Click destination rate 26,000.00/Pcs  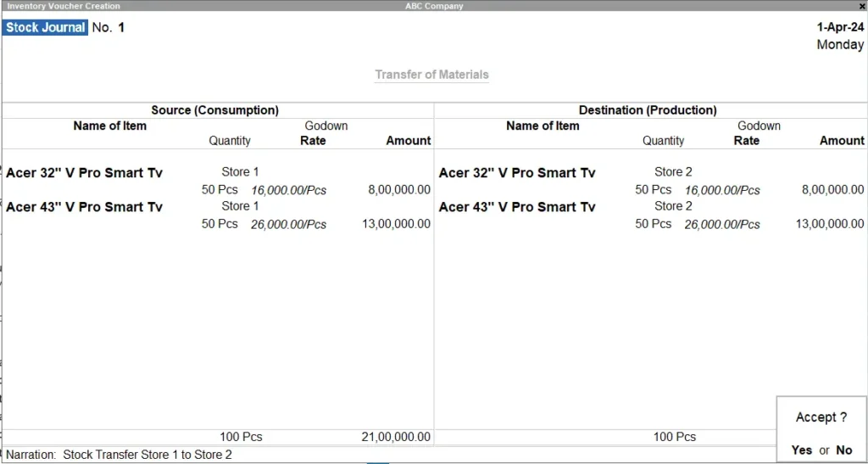coord(722,225)
